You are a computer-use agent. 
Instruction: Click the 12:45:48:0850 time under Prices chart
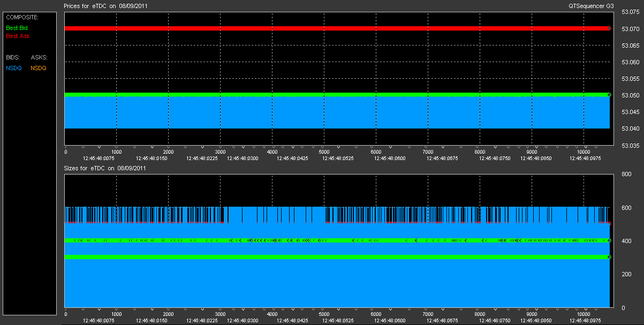pyautogui.click(x=536, y=158)
